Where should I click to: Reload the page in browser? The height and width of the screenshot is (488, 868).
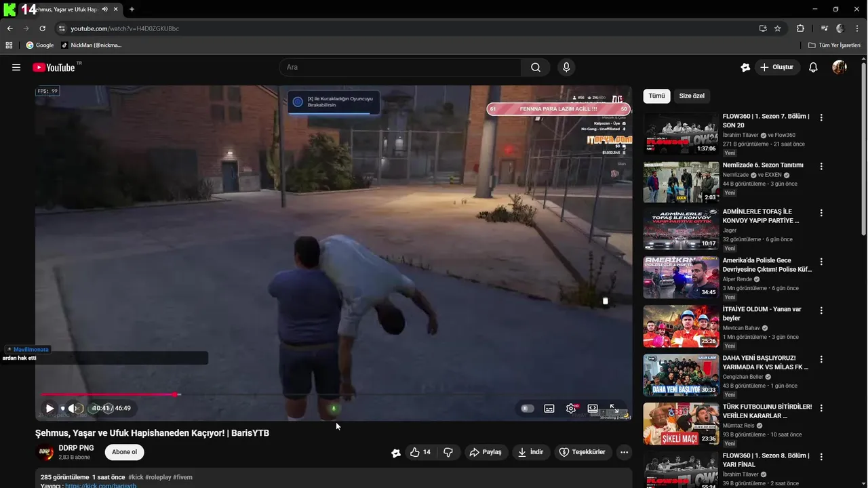click(42, 28)
